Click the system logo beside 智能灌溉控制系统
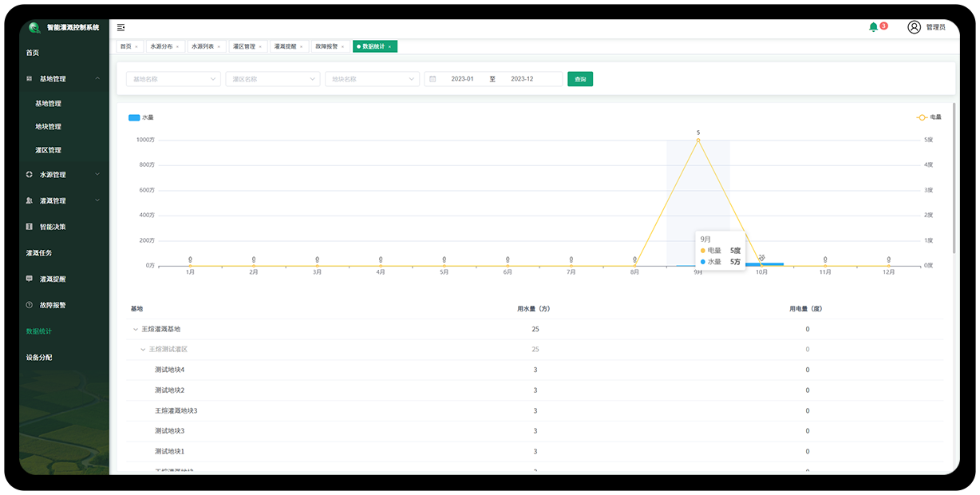 pos(34,27)
